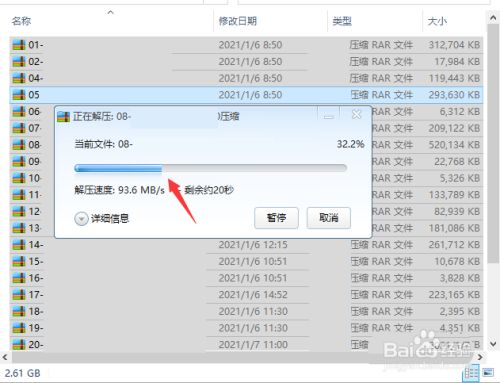Screen dimensions: 500x383
Task: Click the RAR archive icon for file 17-
Action: click(x=19, y=295)
